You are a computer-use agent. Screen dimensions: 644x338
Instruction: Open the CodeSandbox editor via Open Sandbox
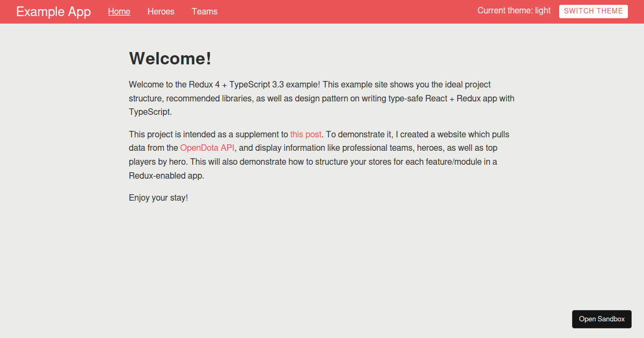(602, 319)
